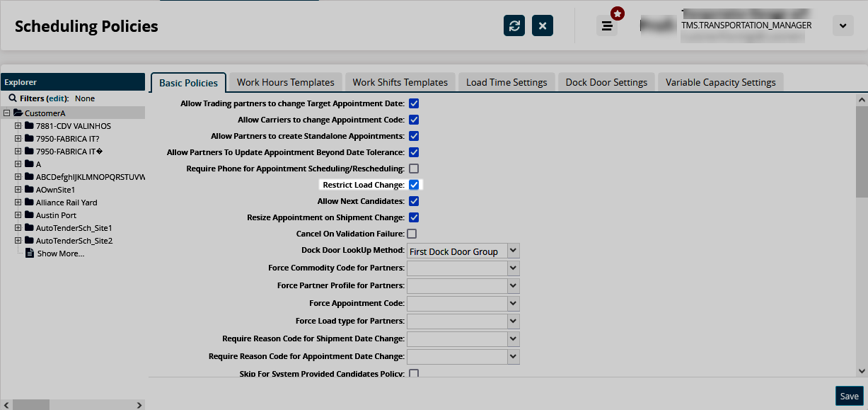Click folder icon for 7950-FABRICA IT?
The image size is (868, 410).
29,139
